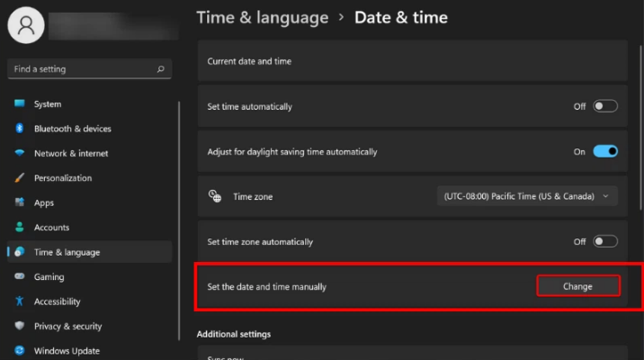The width and height of the screenshot is (644, 360).
Task: Select Accounts in the sidebar
Action: point(90,227)
